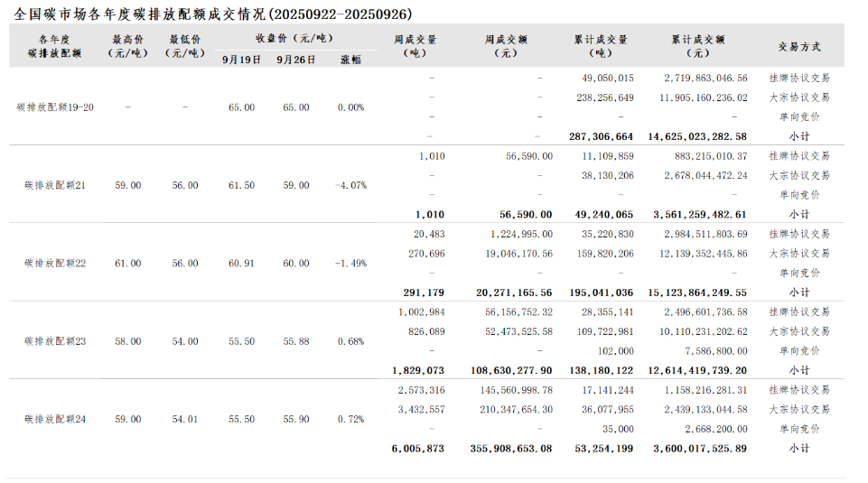Select the 碳排放配额19-20 row label
Image resolution: width=868 pixels, height=483 pixels.
(55, 107)
